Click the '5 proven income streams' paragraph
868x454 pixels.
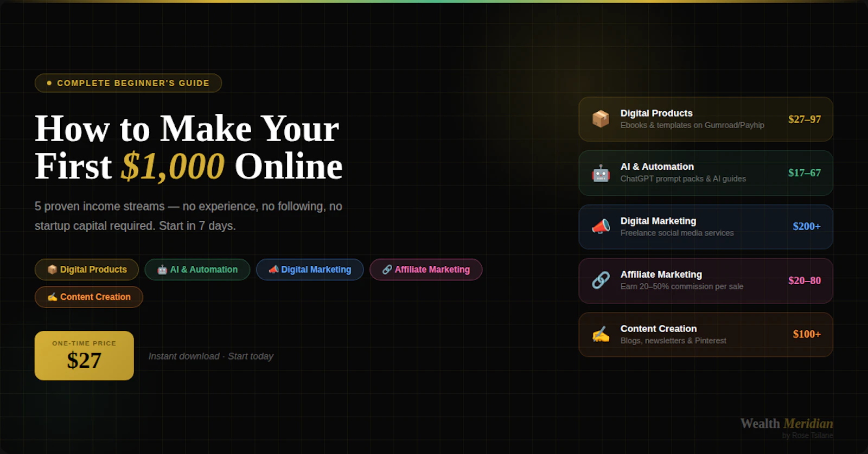pyautogui.click(x=188, y=216)
